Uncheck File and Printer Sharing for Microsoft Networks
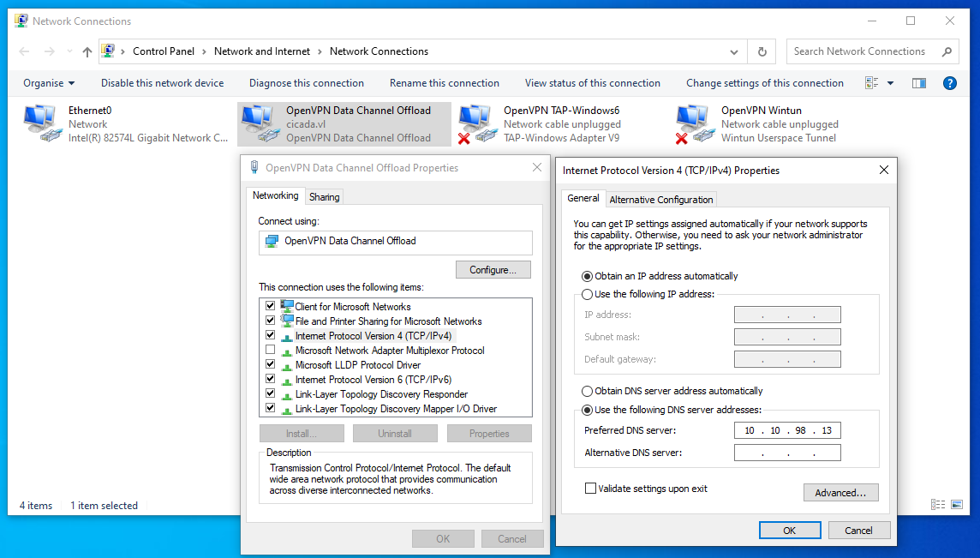The width and height of the screenshot is (980, 558). click(270, 321)
